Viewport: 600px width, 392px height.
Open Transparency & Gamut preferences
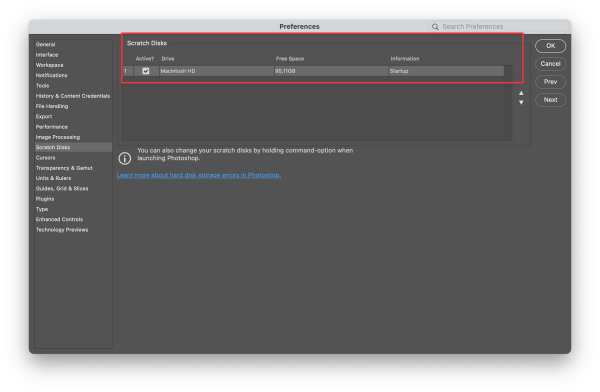[64, 168]
